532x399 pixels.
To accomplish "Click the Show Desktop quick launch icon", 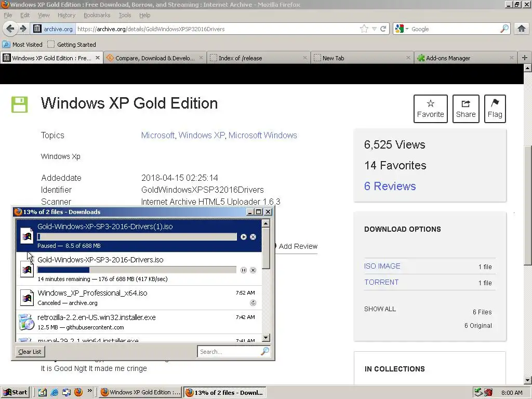I will click(43, 393).
